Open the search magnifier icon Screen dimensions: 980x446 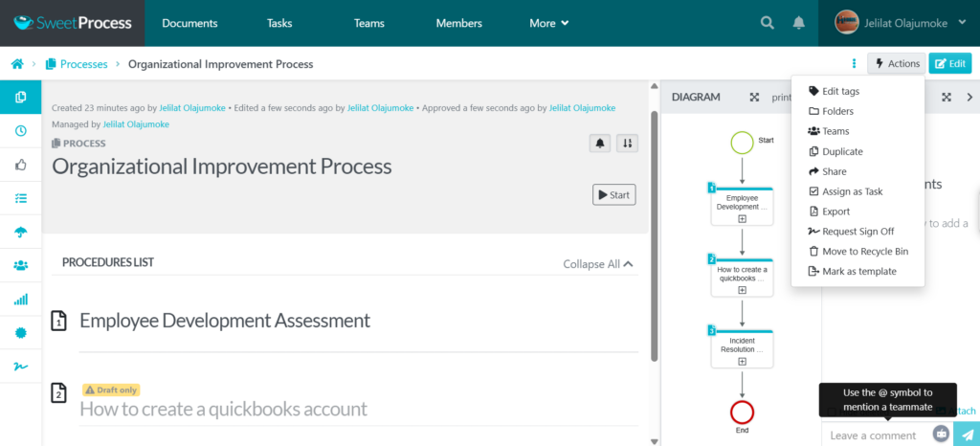click(767, 23)
